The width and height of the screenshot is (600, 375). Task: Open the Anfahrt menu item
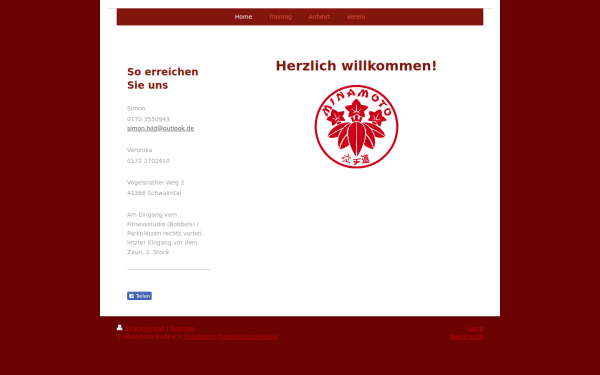pos(319,17)
